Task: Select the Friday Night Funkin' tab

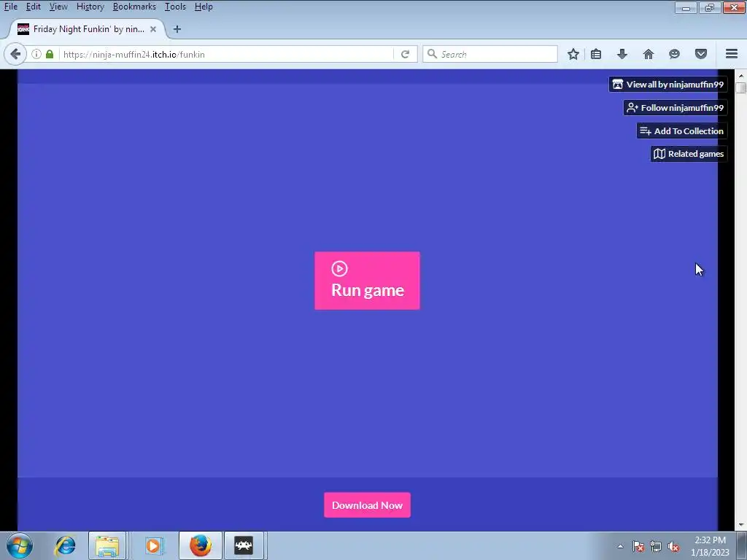Action: point(88,29)
